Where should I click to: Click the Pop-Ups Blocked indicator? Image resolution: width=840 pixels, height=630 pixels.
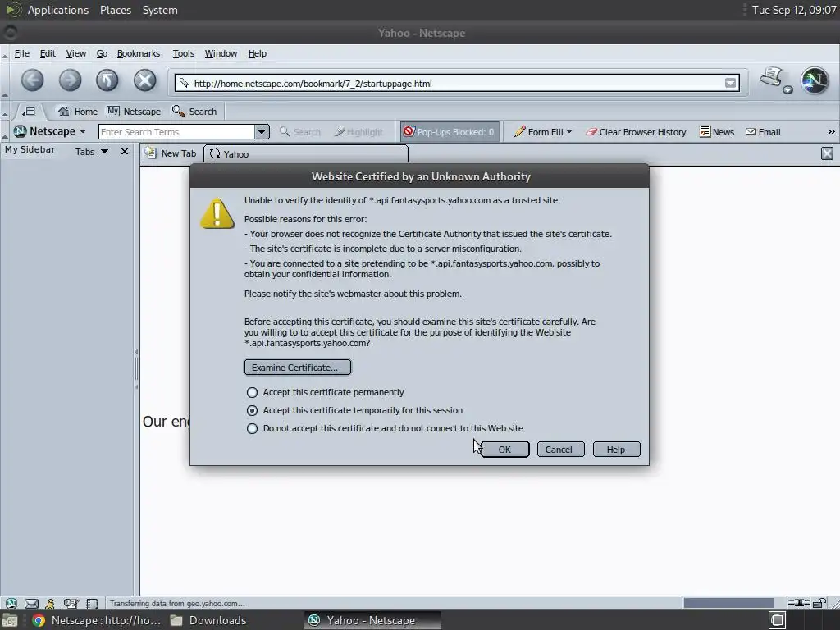[x=450, y=132]
